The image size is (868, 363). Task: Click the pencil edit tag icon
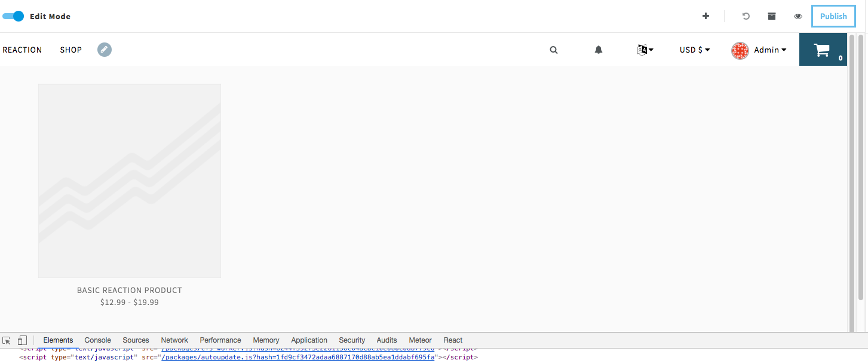(x=105, y=50)
